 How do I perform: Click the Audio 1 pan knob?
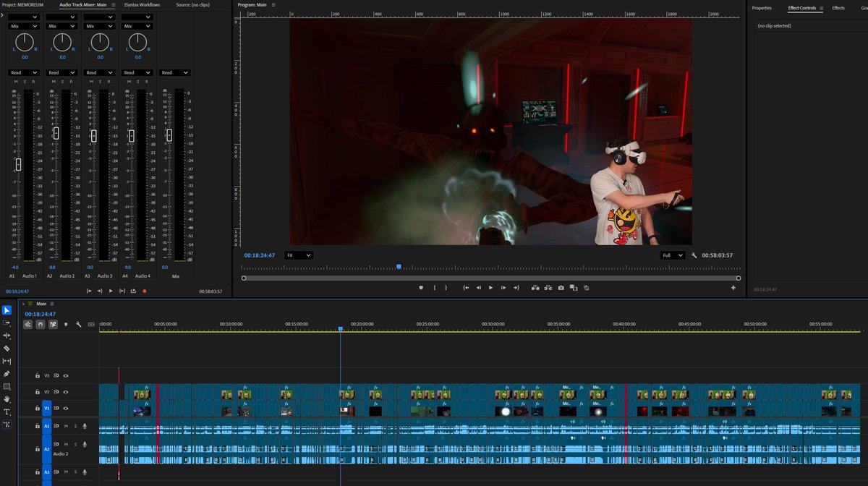[x=25, y=43]
